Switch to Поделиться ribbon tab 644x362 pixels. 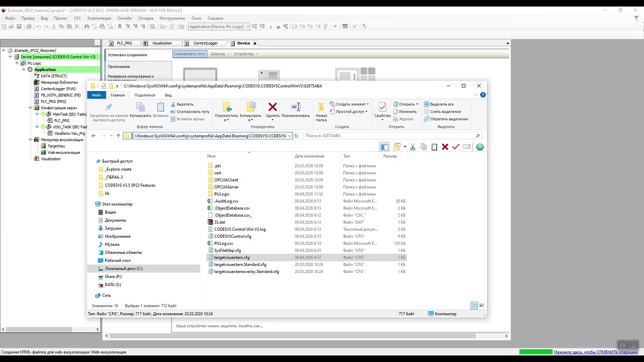pyautogui.click(x=145, y=95)
